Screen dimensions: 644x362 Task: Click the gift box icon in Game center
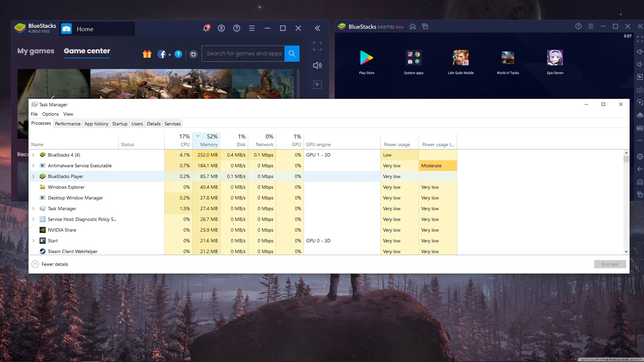[x=147, y=54]
